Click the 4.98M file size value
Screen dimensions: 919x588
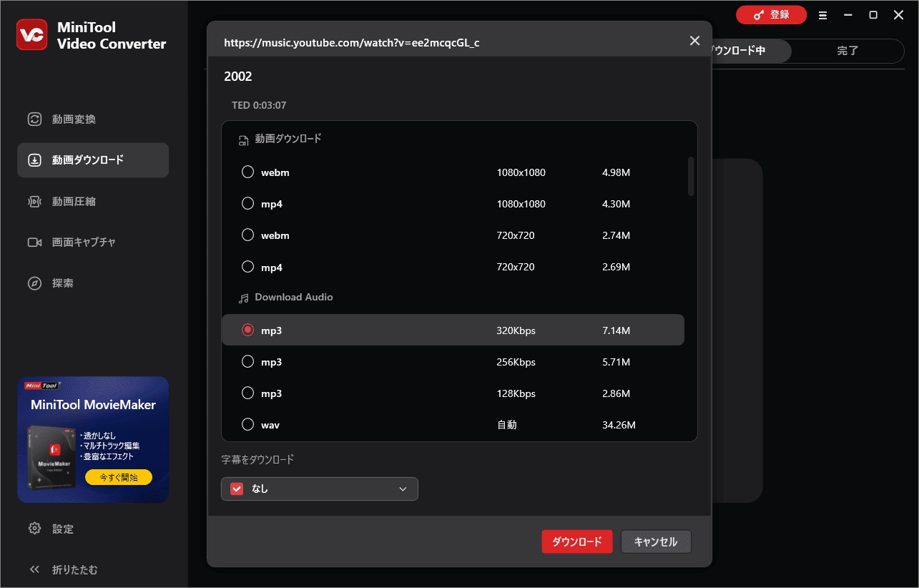tap(616, 172)
